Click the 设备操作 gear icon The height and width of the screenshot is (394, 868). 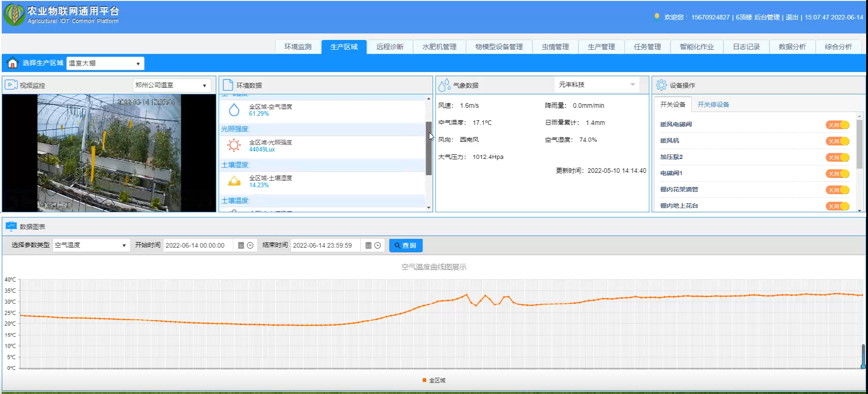[661, 85]
